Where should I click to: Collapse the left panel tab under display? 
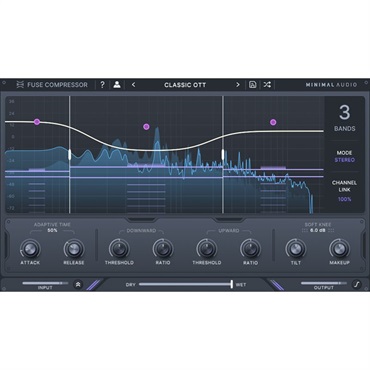coord(141,220)
